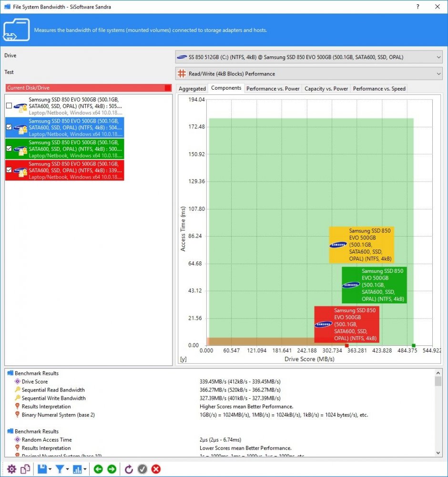The width and height of the screenshot is (448, 477).
Task: Open the Drive selection dropdown
Action: click(x=309, y=57)
